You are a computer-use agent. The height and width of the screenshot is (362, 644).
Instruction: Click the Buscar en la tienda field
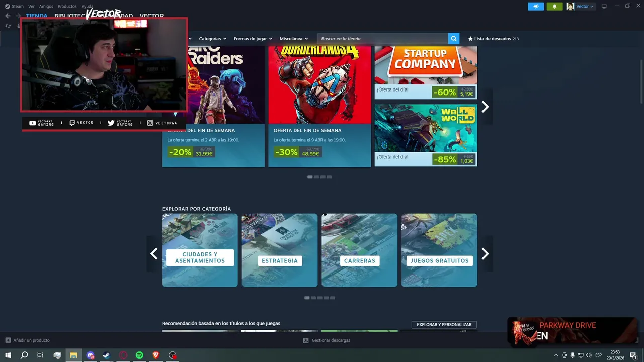tap(383, 39)
